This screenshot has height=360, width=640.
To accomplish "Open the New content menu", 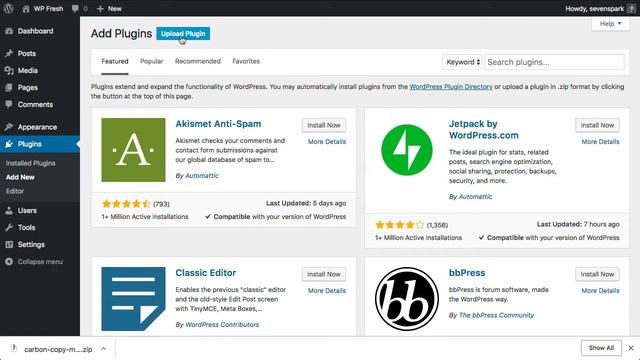I will [x=109, y=9].
